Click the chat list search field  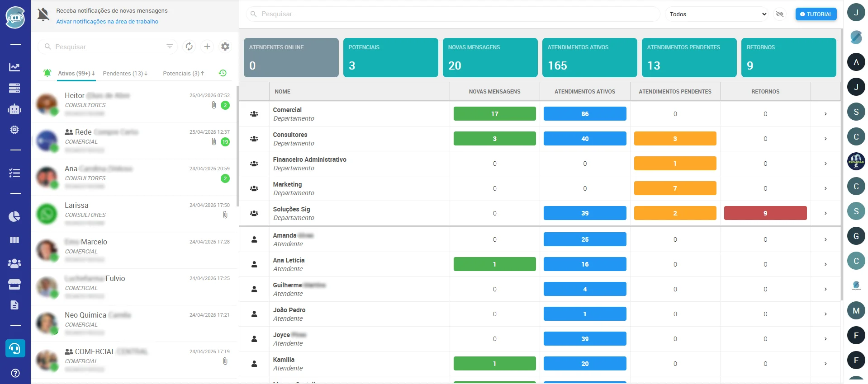[x=109, y=47]
